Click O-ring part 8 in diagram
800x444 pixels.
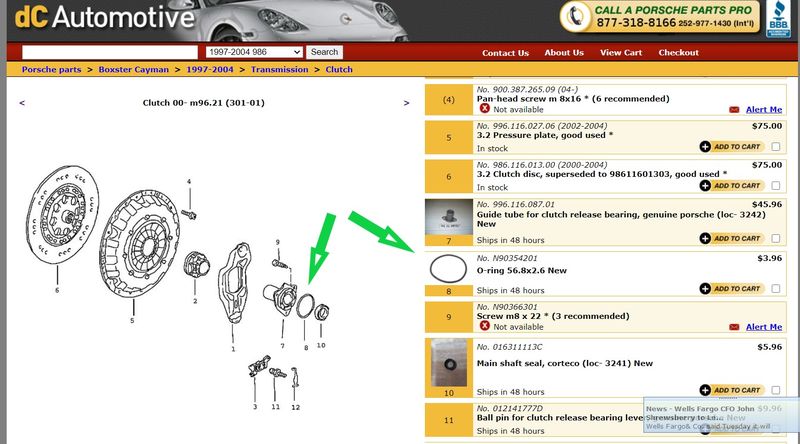(305, 306)
